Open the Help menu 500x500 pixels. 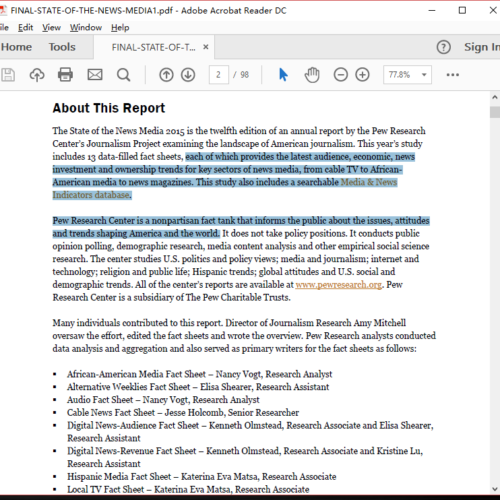click(120, 28)
